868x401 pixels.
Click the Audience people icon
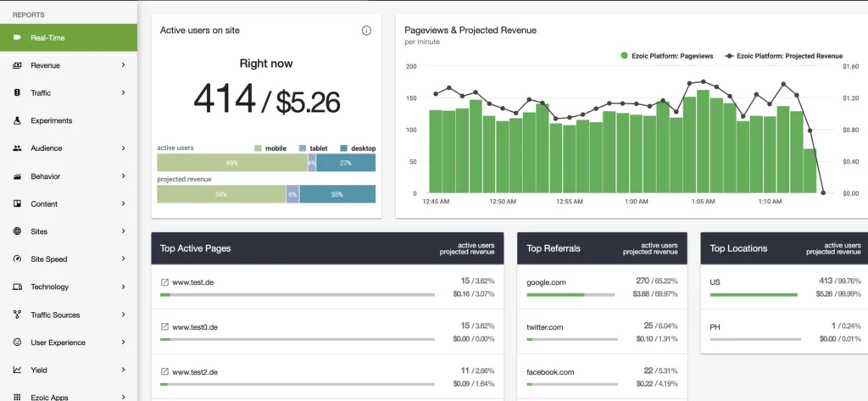click(x=17, y=148)
